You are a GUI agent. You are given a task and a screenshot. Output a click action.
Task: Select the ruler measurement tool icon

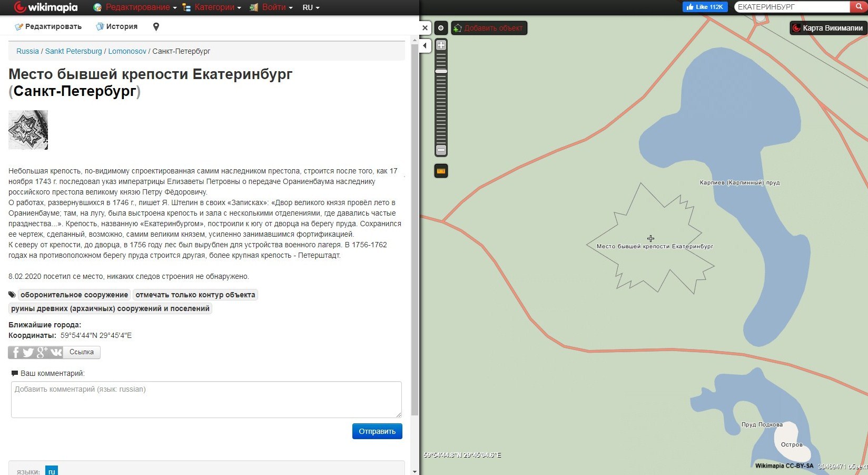tap(441, 171)
